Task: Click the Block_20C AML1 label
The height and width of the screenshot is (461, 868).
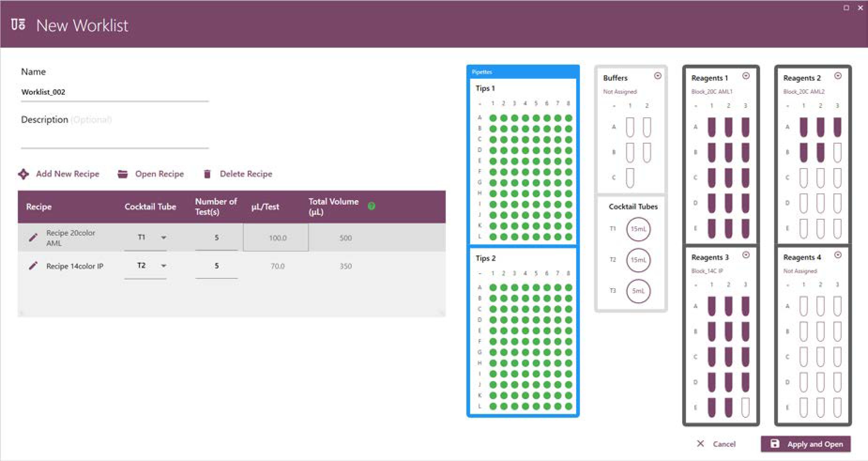Action: tap(712, 92)
